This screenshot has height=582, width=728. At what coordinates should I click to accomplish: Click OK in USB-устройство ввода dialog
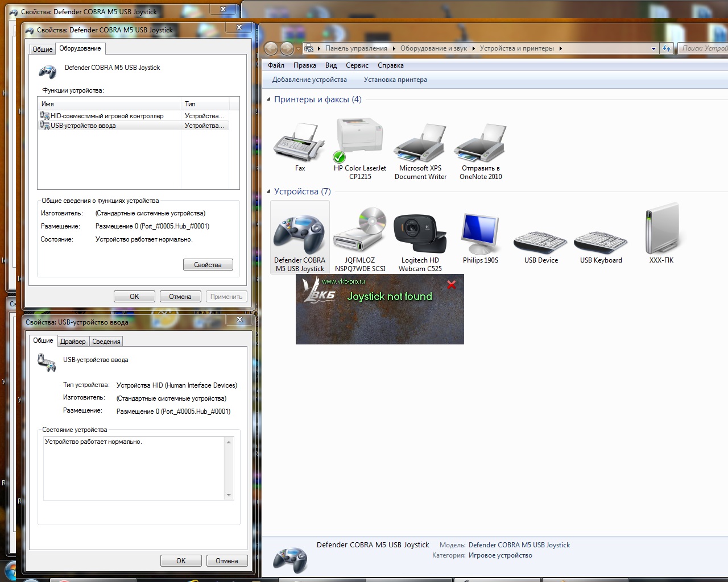181,561
